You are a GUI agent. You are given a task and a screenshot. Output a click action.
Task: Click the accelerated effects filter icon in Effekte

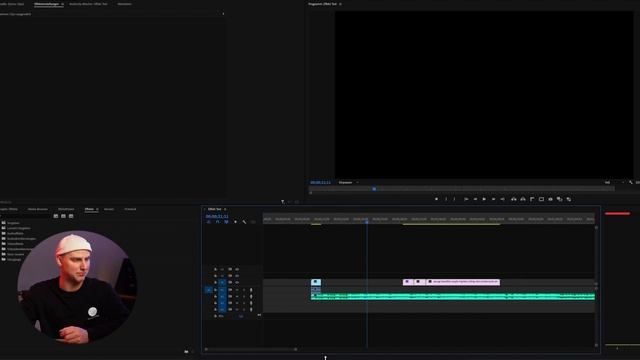click(56, 216)
